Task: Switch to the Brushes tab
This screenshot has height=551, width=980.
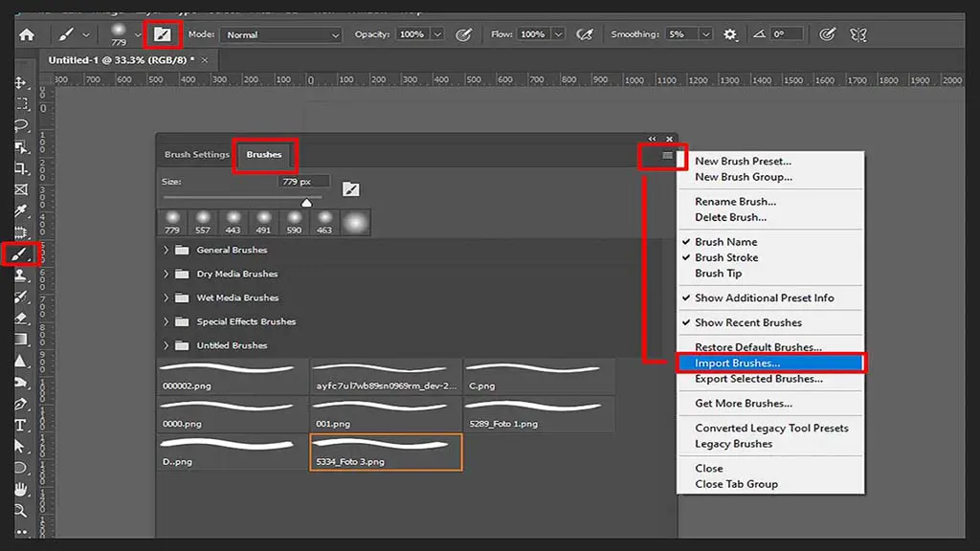Action: tap(264, 154)
